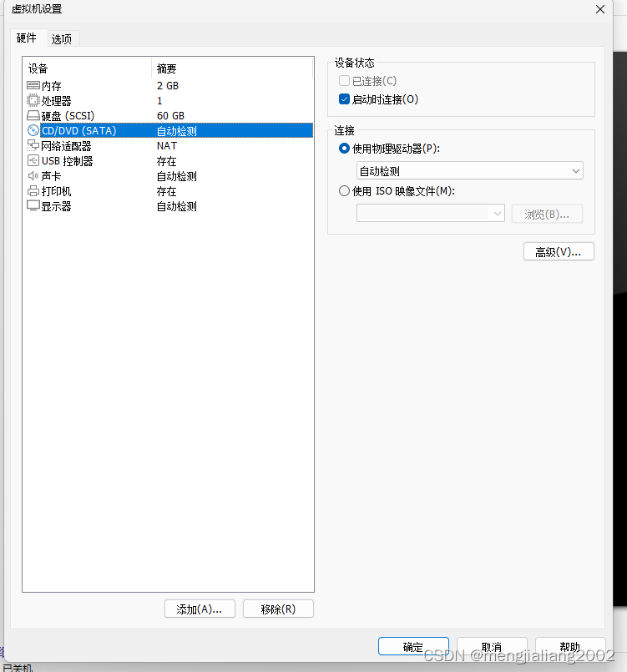Click the CD/DVD (SATA) disc icon
Viewport: 627px width, 672px height.
(x=33, y=130)
